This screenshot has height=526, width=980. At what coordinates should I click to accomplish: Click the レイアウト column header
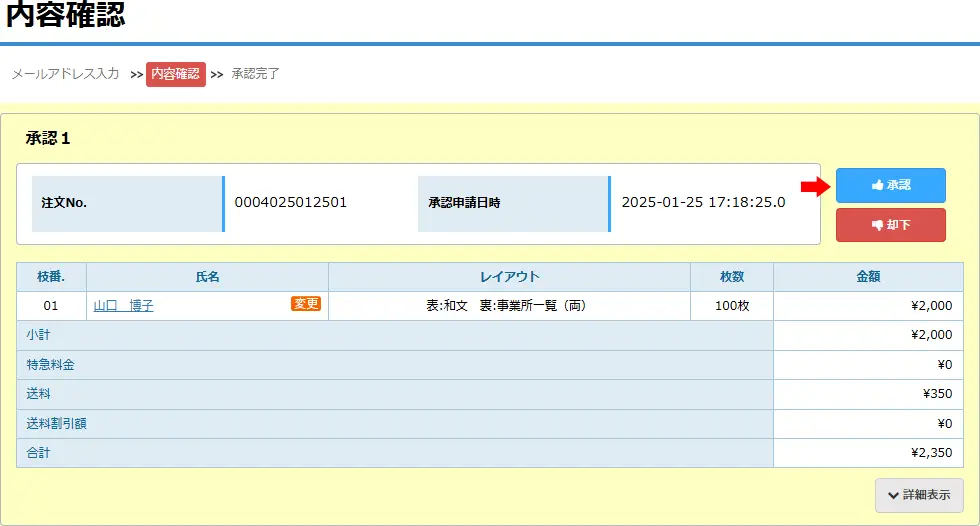click(x=509, y=277)
